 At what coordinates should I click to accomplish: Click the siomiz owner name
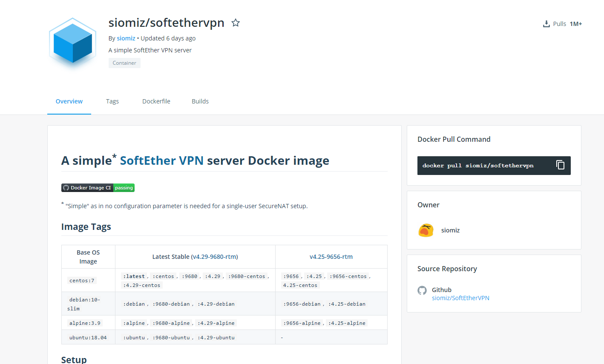pos(450,230)
